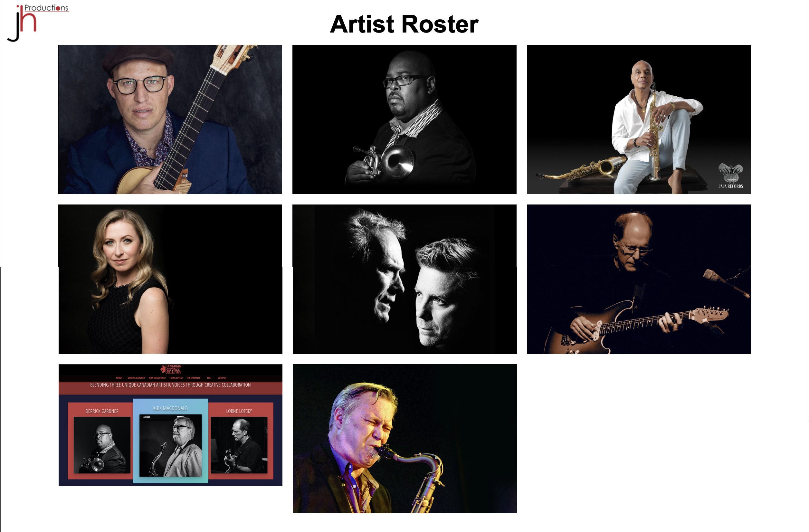
Task: Open the blonde woman in black dress photo
Action: pos(170,279)
